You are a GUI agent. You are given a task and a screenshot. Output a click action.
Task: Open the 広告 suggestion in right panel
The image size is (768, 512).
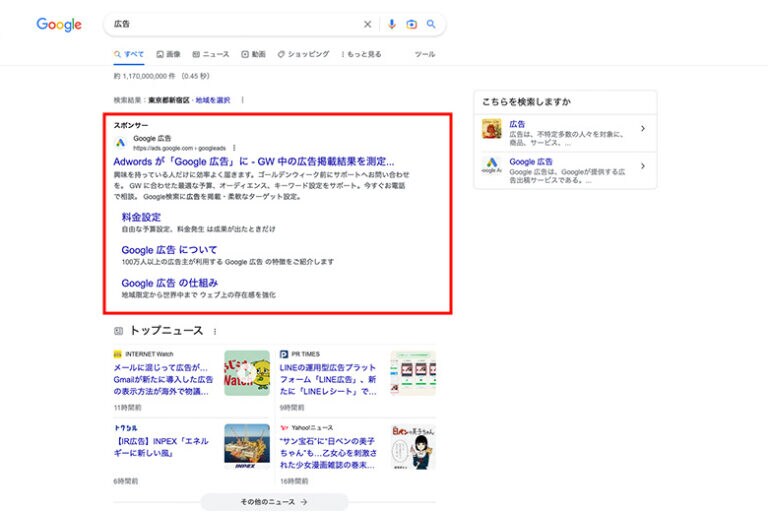pyautogui.click(x=517, y=124)
